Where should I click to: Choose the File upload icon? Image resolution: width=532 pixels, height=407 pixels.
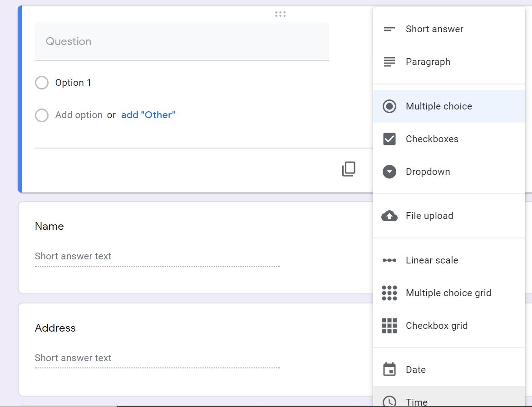389,216
